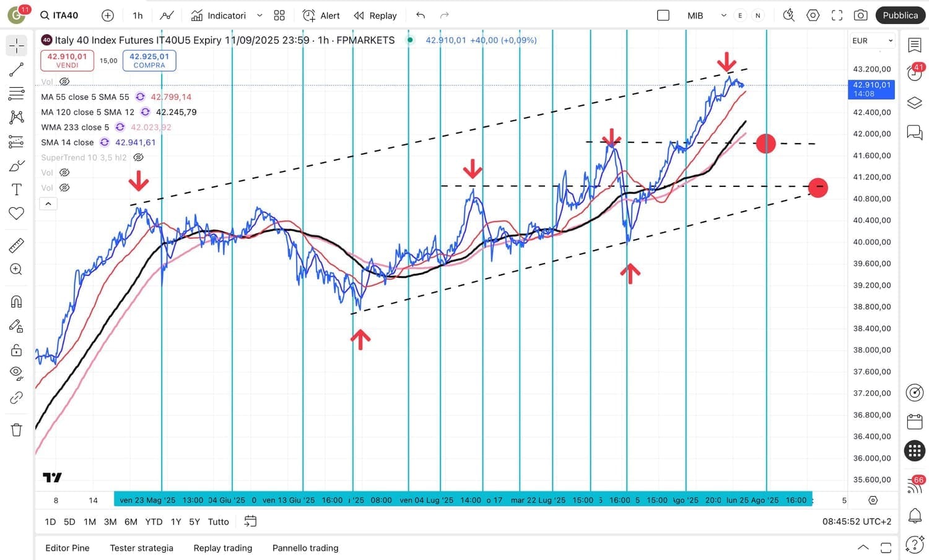Open the ITA40 symbol search
The image size is (929, 560).
(59, 15)
